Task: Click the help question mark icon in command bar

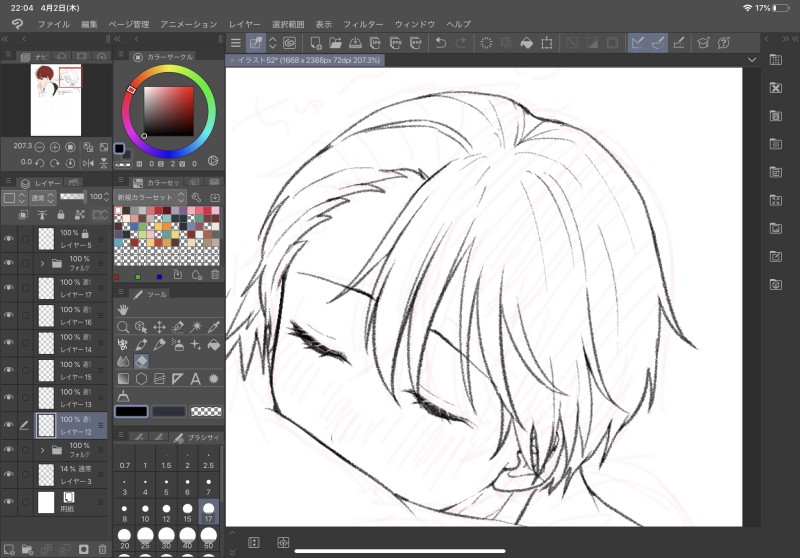Action: 723,43
